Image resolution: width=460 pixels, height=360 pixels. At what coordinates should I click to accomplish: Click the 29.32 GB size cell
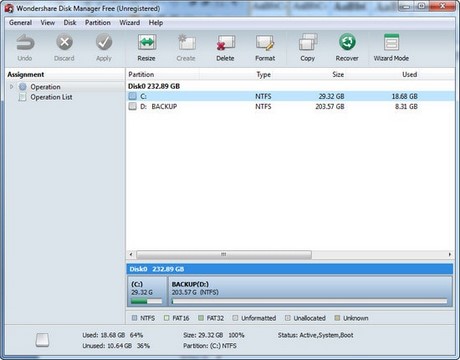pos(331,96)
